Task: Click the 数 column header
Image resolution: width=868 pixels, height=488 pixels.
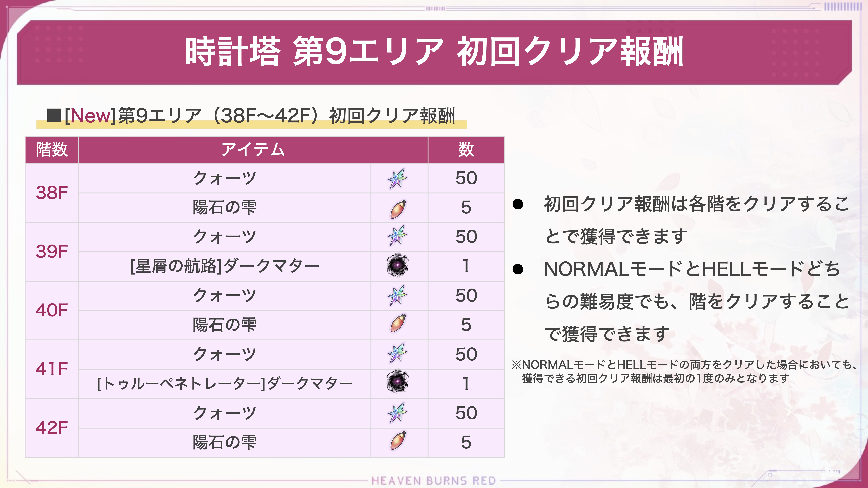Action: point(466,150)
